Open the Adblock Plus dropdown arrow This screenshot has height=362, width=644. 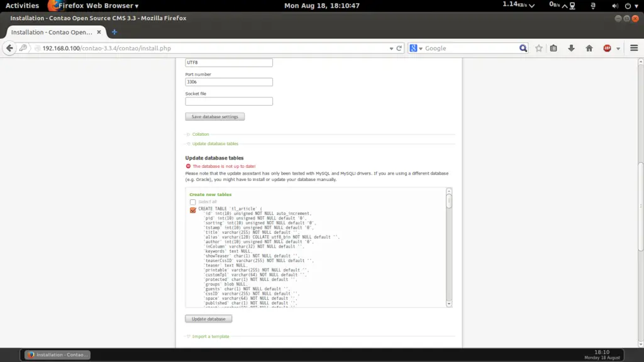[x=618, y=48]
